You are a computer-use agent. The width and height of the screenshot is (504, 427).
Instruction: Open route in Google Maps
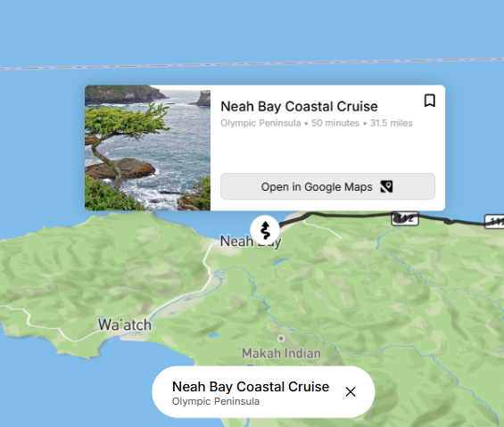(x=327, y=186)
